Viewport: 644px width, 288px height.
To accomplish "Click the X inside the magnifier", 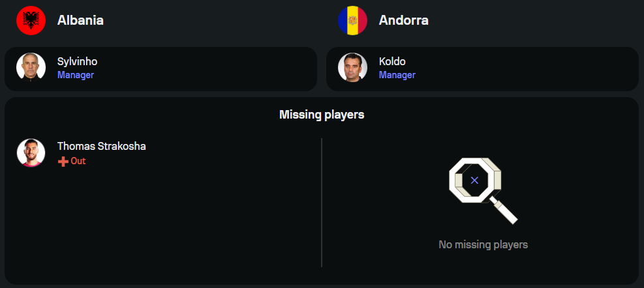I will (x=474, y=180).
